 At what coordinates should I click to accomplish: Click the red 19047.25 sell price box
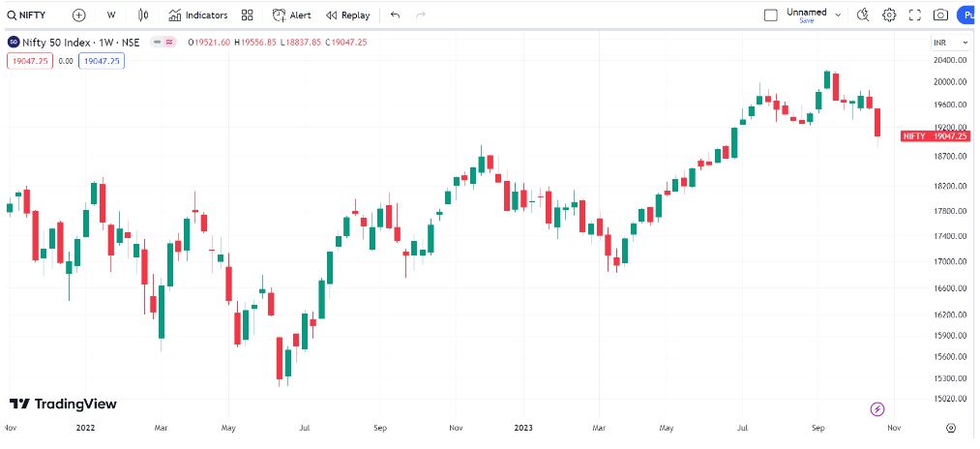click(x=31, y=61)
